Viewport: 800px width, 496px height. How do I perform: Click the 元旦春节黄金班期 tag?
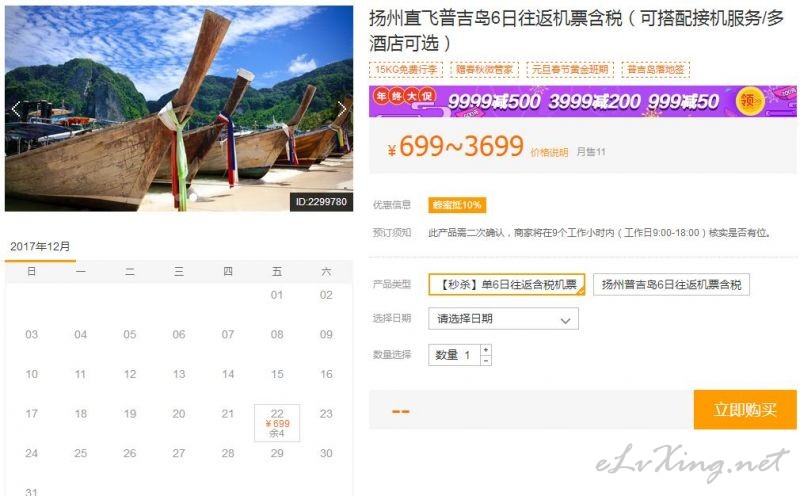570,69
